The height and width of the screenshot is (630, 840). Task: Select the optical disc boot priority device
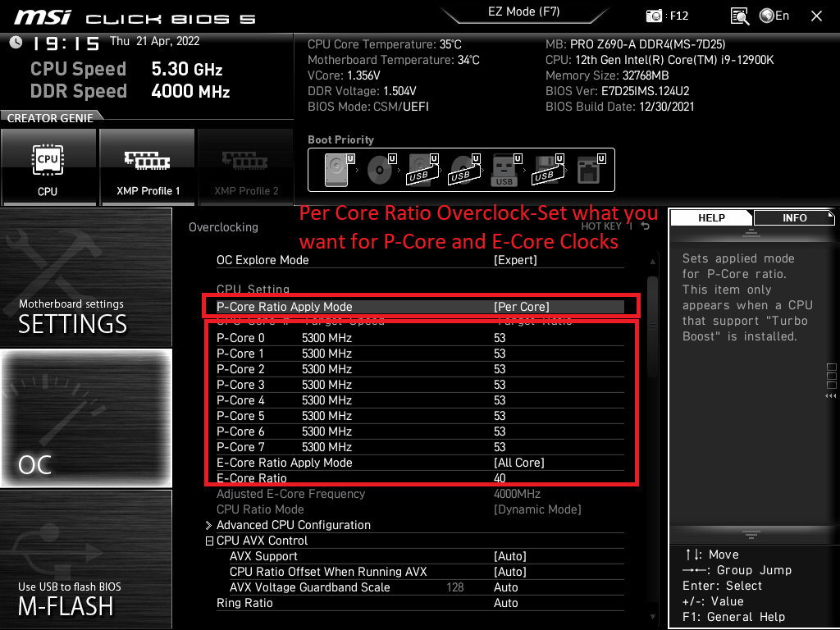point(381,169)
